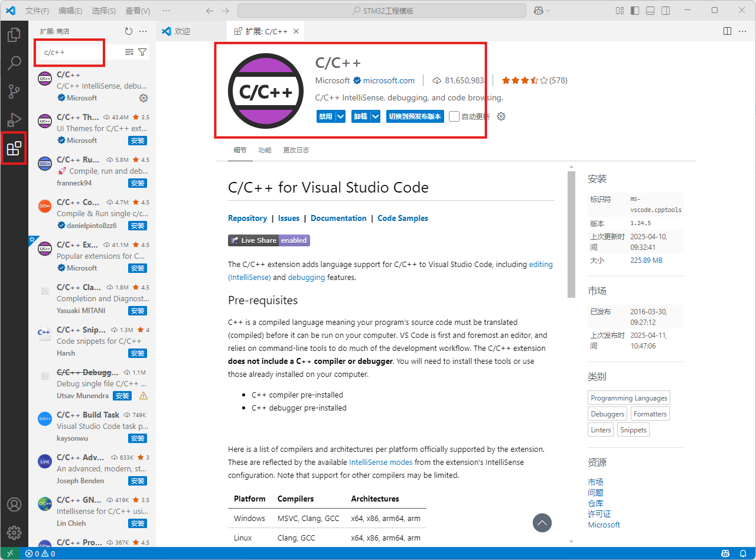Expand the 禁用 button dropdown arrow
756x560 pixels.
pos(340,116)
